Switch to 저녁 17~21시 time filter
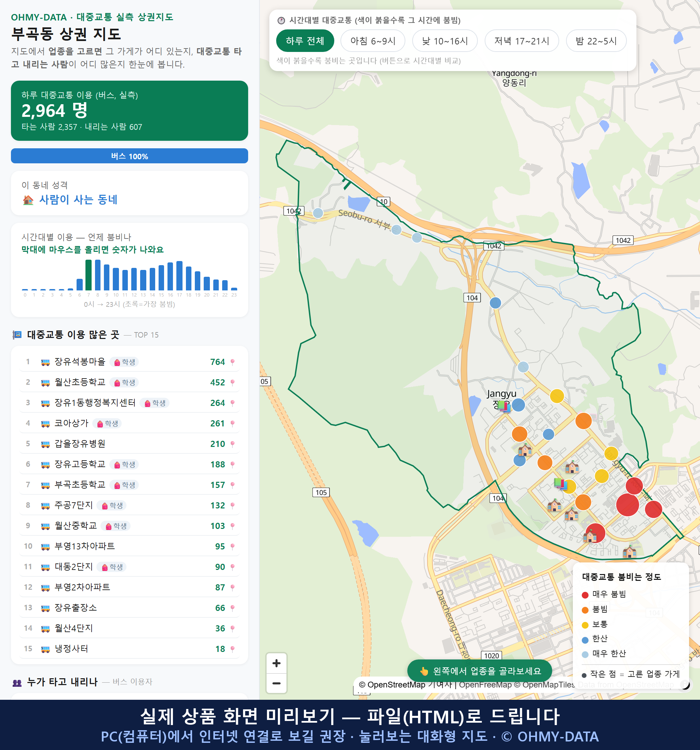The image size is (700, 750). 522,41
